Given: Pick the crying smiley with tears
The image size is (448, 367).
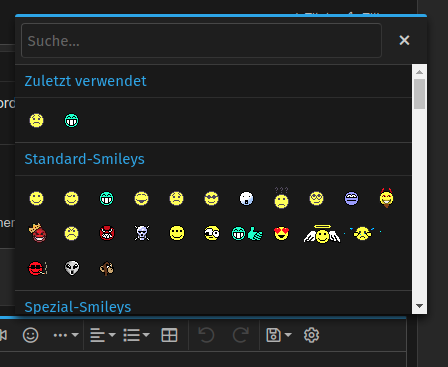Looking at the screenshot, I should pyautogui.click(x=362, y=233).
